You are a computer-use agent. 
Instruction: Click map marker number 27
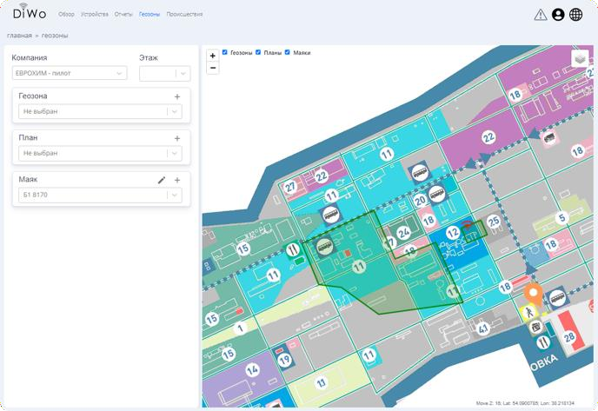point(291,187)
